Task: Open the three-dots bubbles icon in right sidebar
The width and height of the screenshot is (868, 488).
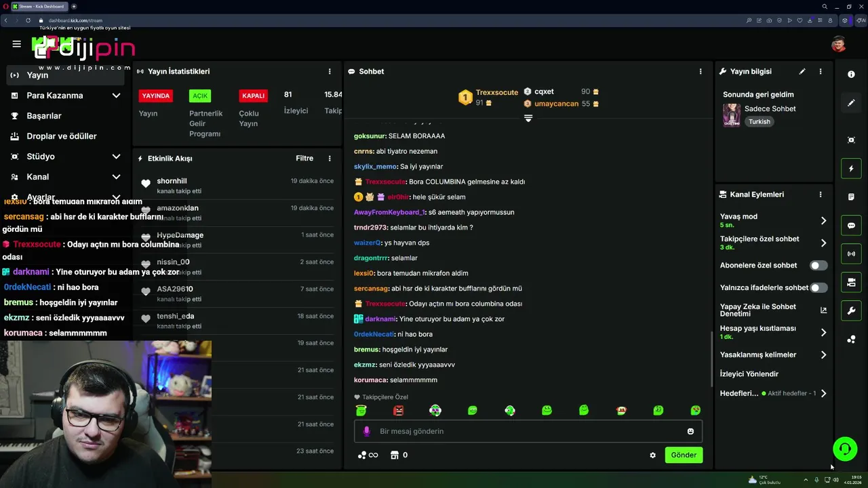Action: pos(851,340)
